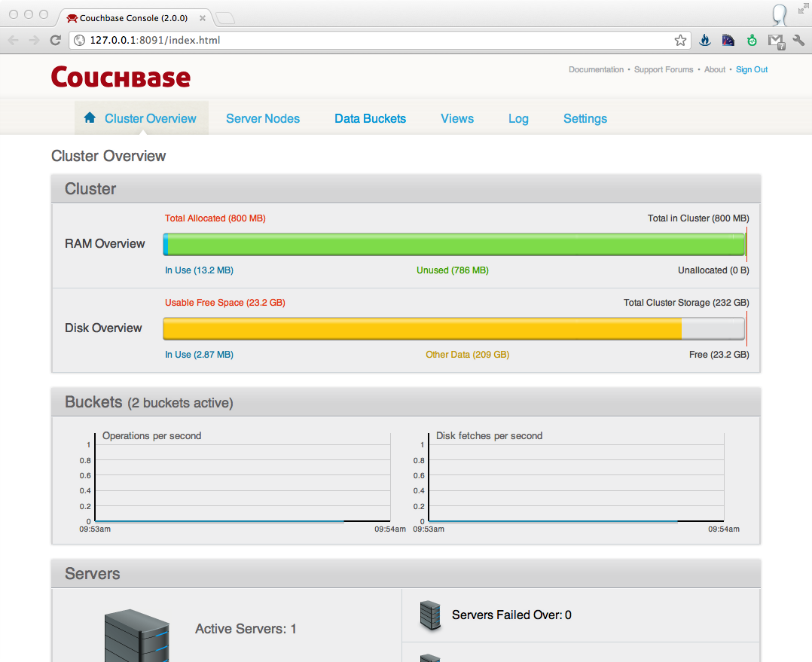Click the browser back arrow

(14, 41)
